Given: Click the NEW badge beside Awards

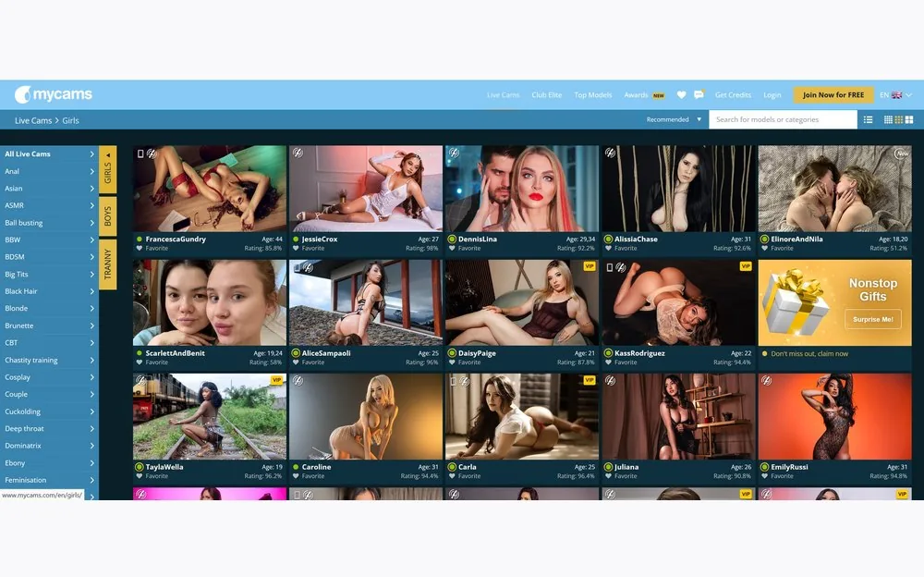Looking at the screenshot, I should tap(658, 95).
